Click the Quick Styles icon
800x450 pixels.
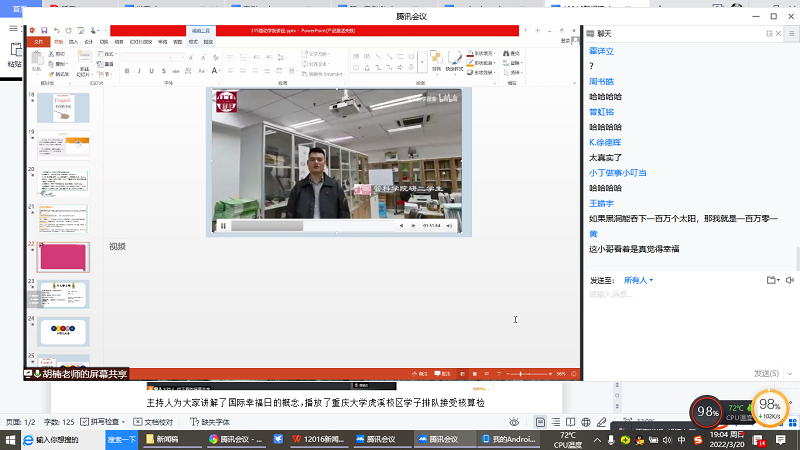point(454,60)
